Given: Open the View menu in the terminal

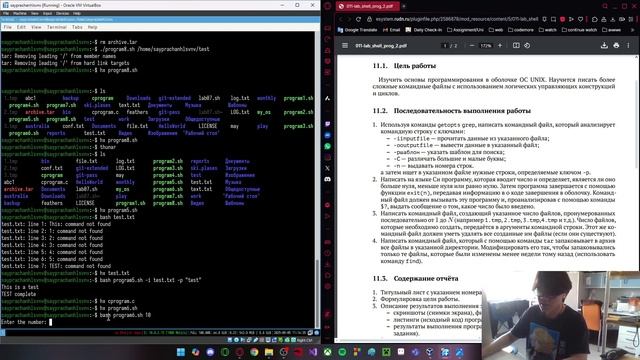Looking at the screenshot, I should 36,27.
